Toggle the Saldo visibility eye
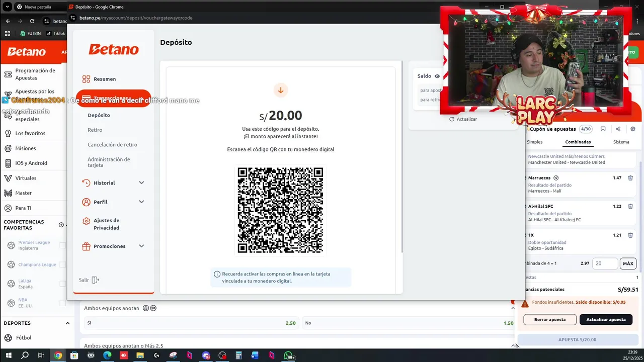The width and height of the screenshot is (644, 362). (x=437, y=76)
